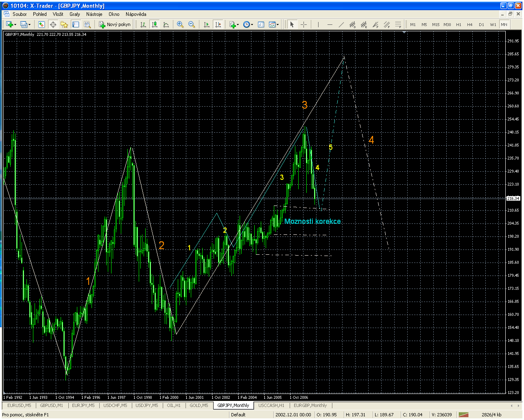Zoom out of the chart

192,24
